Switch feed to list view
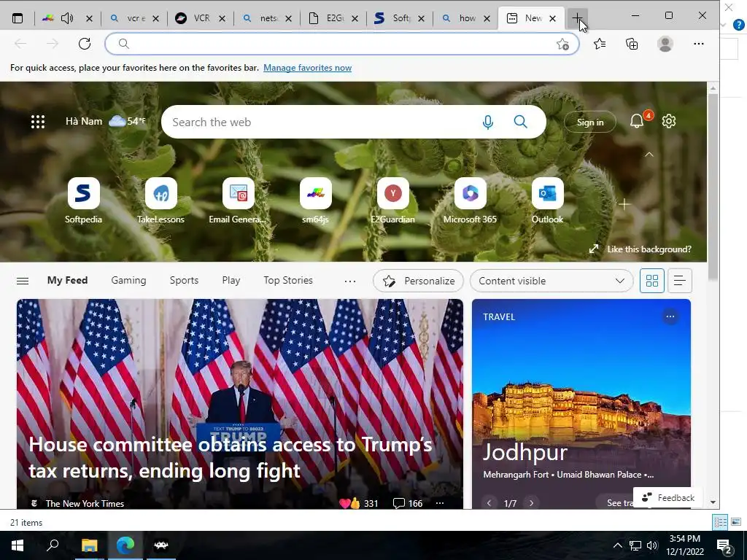Viewport: 747px width, 560px height. [680, 281]
